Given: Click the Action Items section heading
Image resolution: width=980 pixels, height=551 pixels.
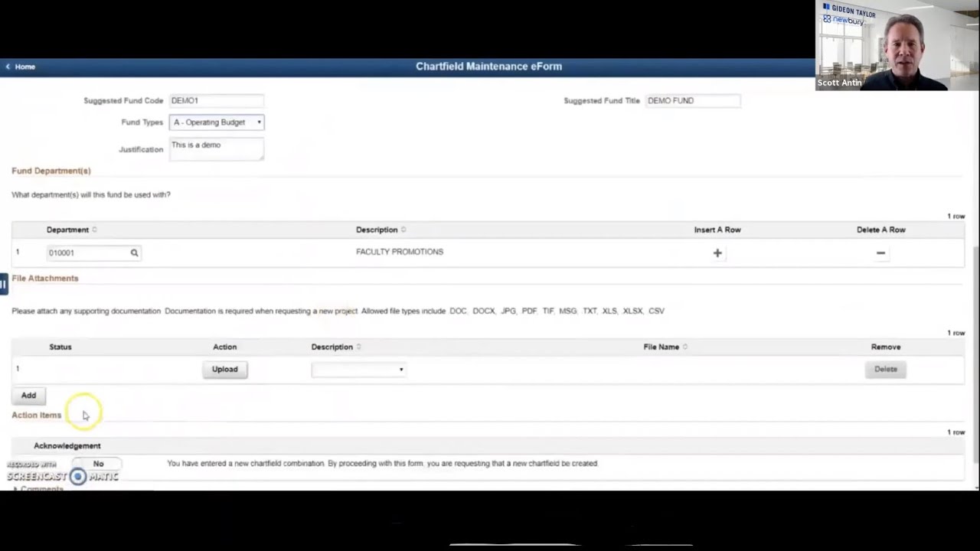Looking at the screenshot, I should click(36, 415).
